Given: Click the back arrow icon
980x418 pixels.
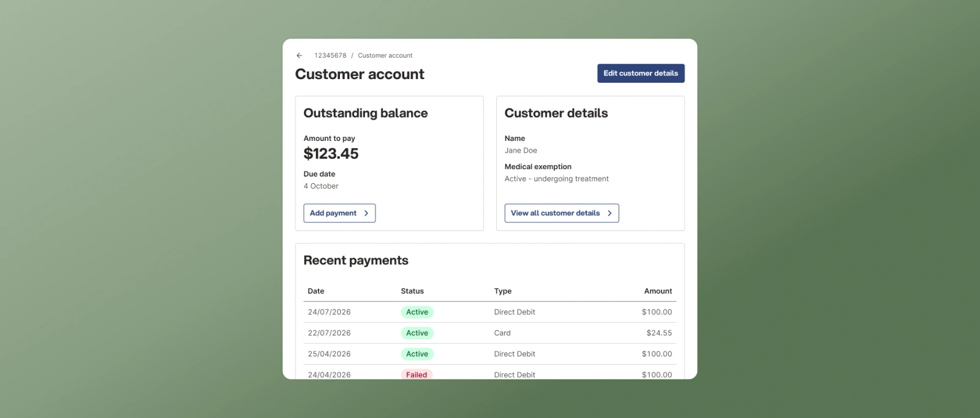Looking at the screenshot, I should 300,55.
